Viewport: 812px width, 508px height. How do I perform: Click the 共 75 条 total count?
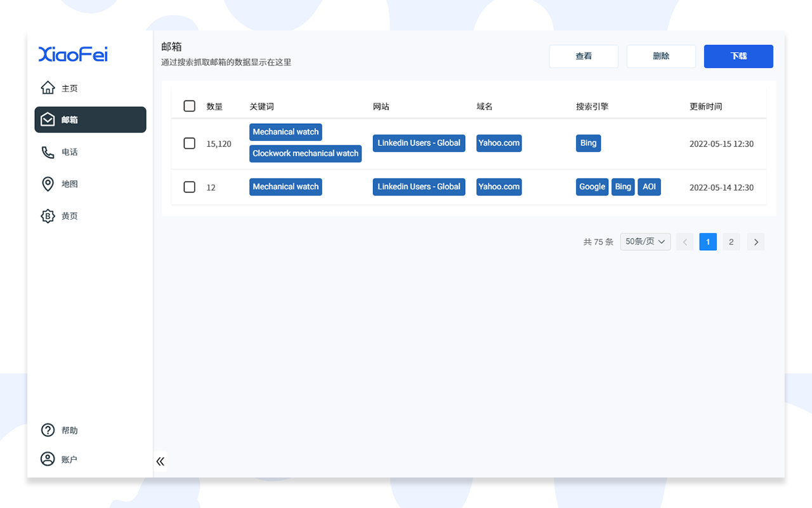click(x=598, y=242)
